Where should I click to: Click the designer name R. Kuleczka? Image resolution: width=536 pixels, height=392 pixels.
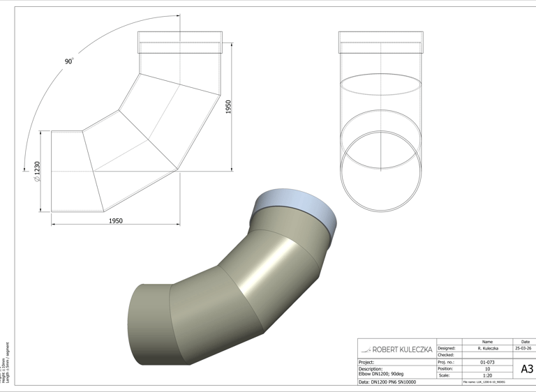pyautogui.click(x=487, y=348)
